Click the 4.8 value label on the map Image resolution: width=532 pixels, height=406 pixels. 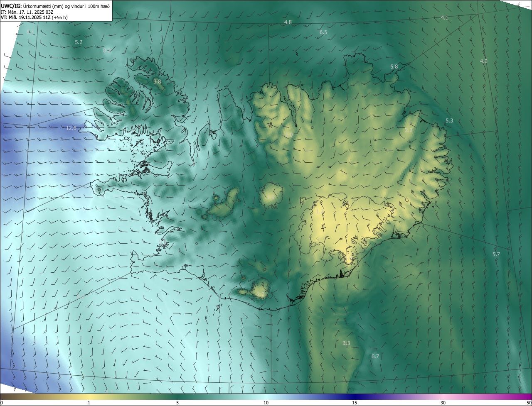pyautogui.click(x=288, y=22)
